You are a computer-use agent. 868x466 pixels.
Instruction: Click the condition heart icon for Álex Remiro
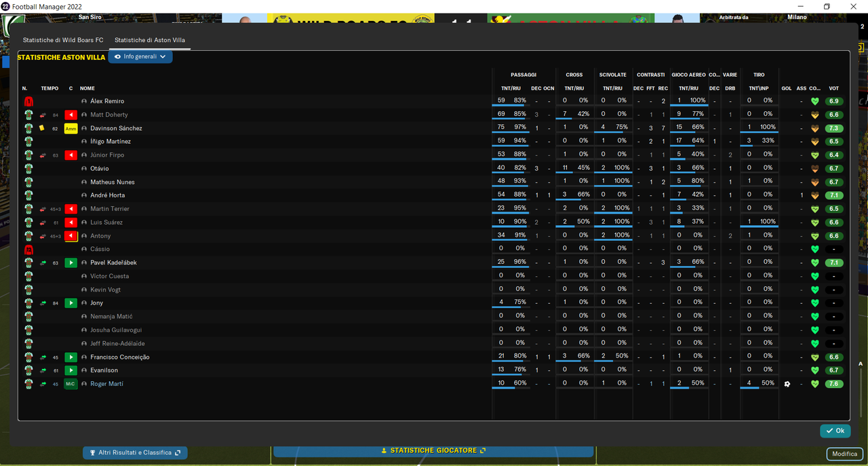(x=815, y=101)
